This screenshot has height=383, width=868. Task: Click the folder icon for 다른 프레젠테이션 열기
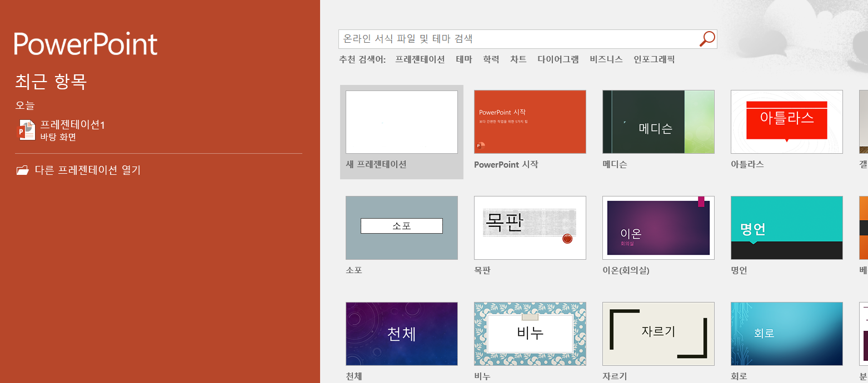(x=22, y=170)
